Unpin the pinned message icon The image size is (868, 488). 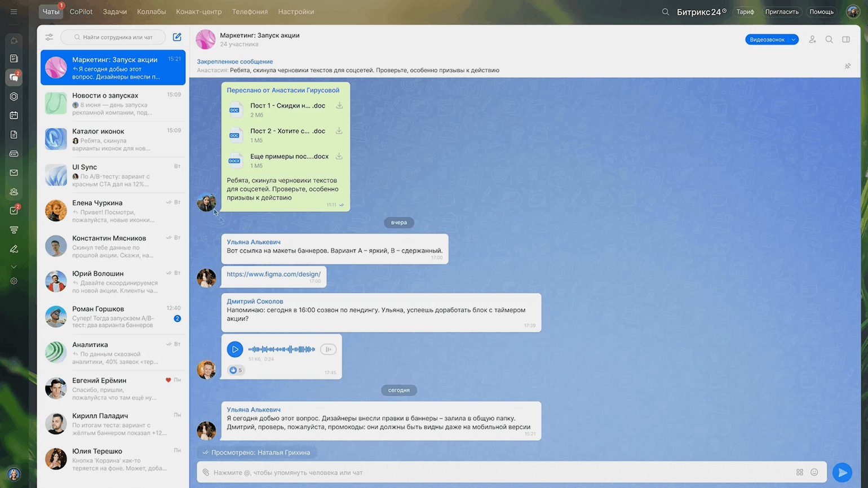[x=847, y=66]
